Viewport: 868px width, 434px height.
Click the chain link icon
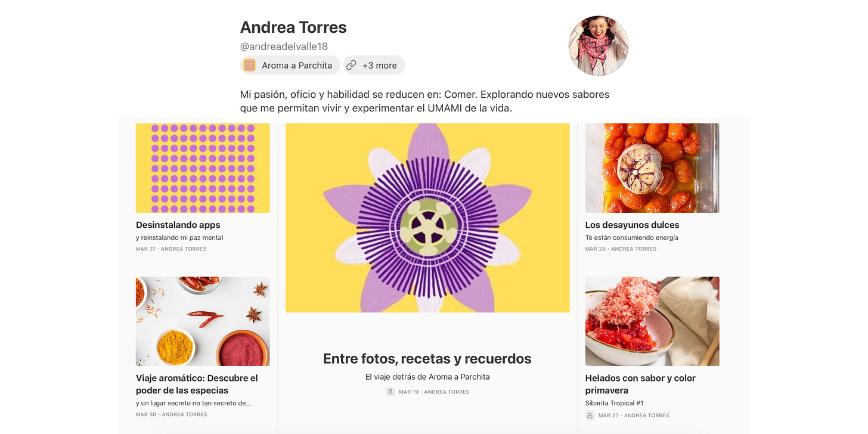click(352, 65)
